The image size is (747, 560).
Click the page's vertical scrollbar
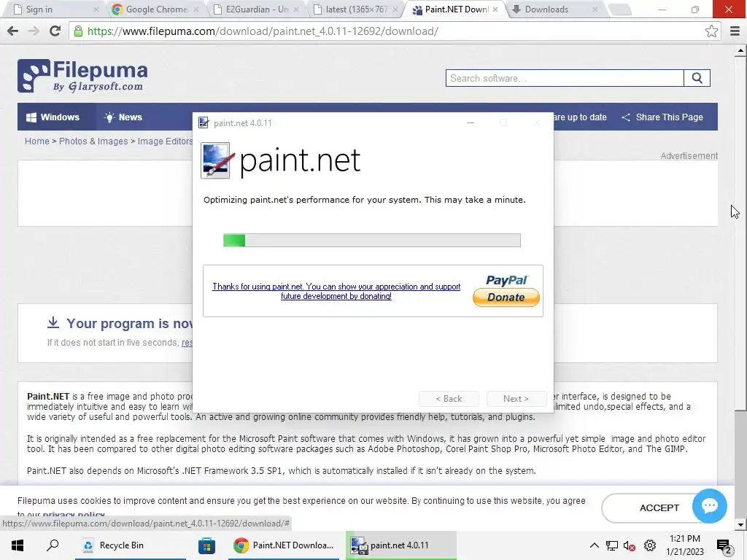740,233
